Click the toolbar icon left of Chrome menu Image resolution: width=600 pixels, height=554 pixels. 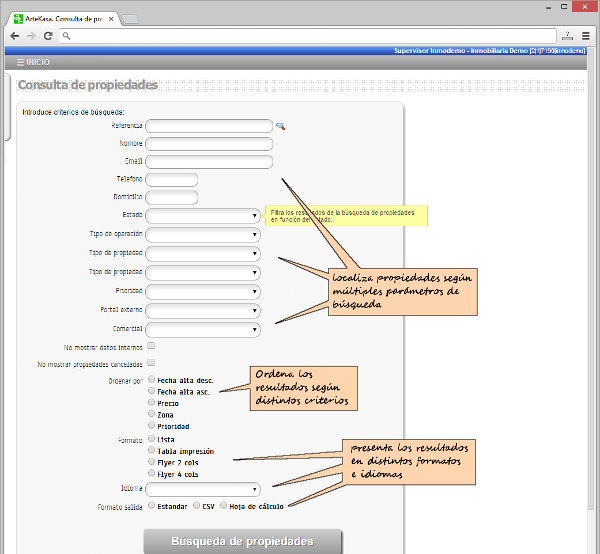click(566, 36)
